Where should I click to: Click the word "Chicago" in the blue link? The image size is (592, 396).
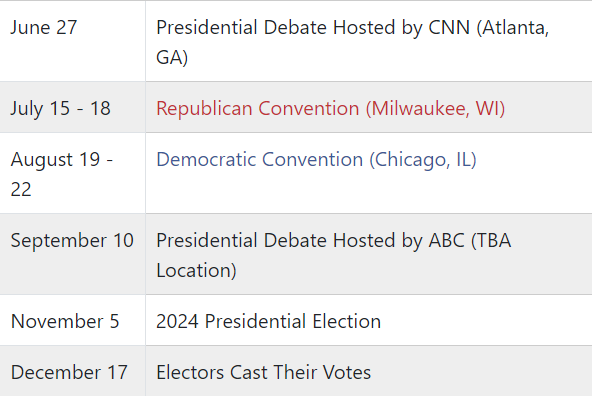coord(412,159)
